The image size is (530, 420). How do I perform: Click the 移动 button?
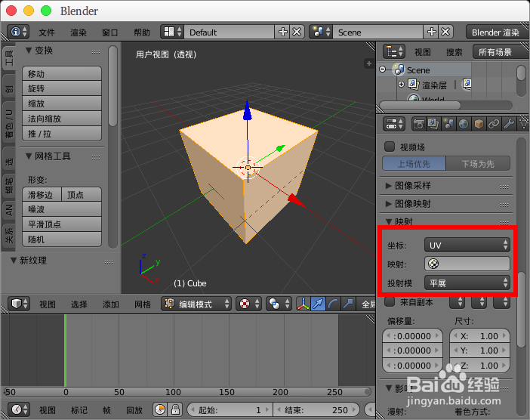pos(62,73)
